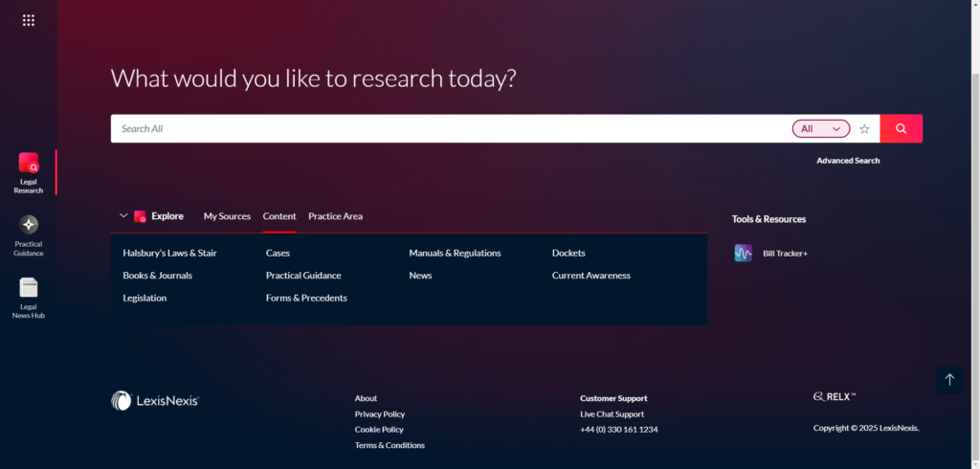Open the Bill Tracker+ tool
Viewport: 980px width, 469px height.
tap(771, 254)
